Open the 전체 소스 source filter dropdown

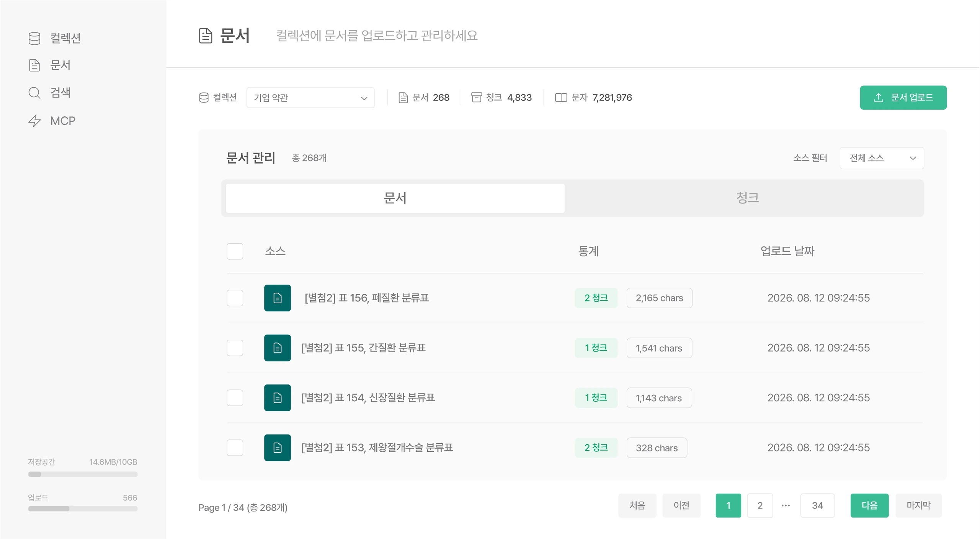882,158
